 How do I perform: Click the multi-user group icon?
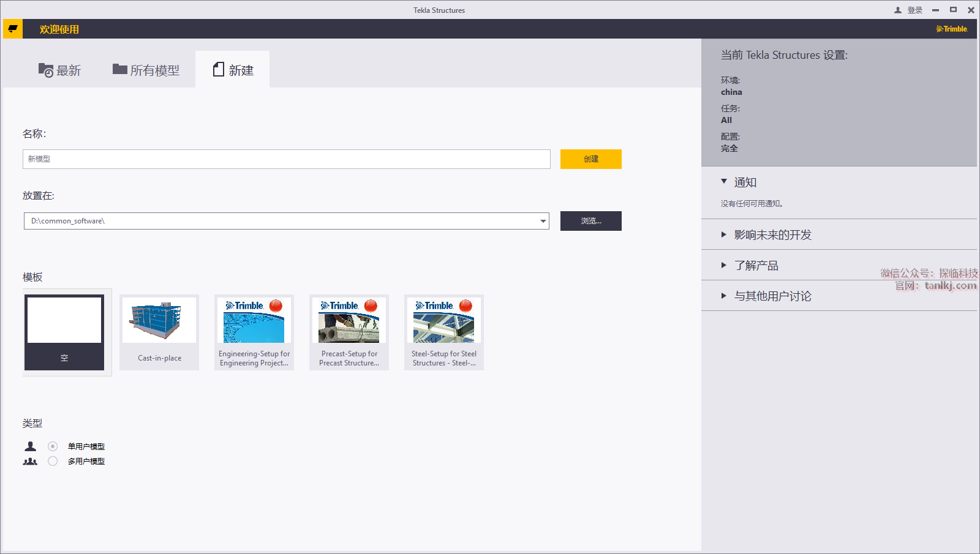[x=30, y=461]
